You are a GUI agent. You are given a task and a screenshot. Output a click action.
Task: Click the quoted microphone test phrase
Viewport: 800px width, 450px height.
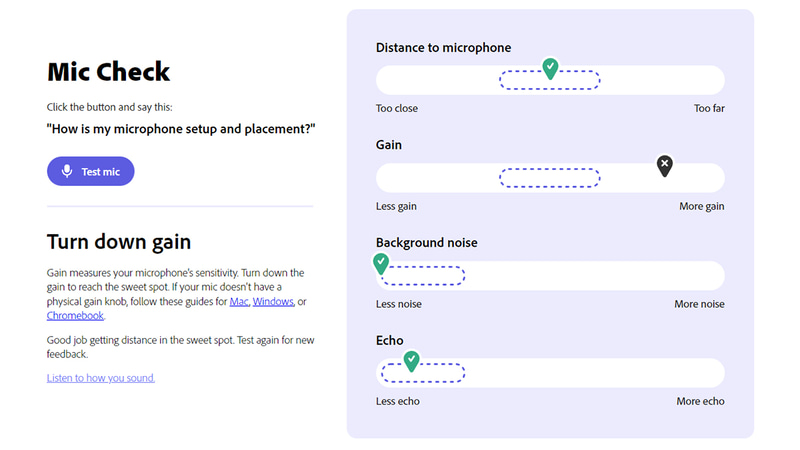pyautogui.click(x=181, y=128)
